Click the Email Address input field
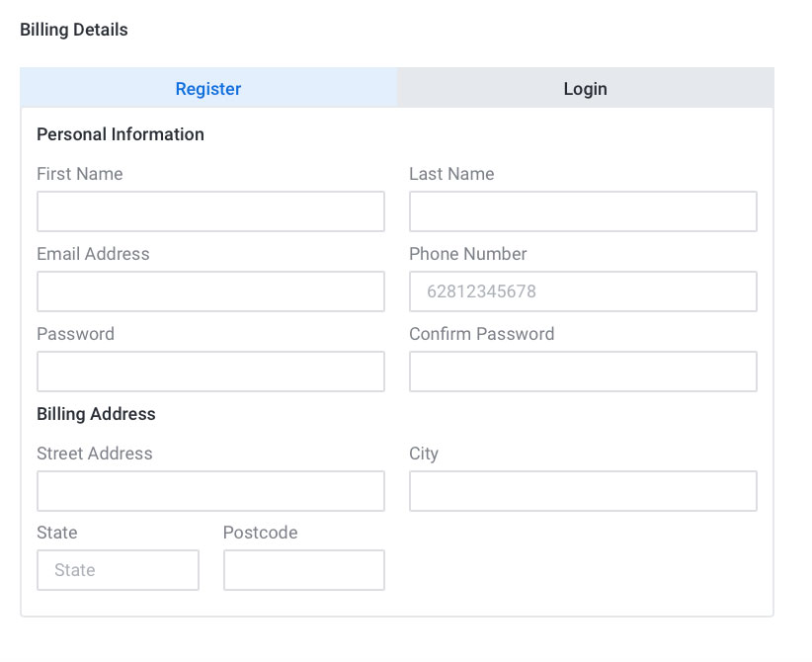Viewport: 812px width, 662px height. pyautogui.click(x=210, y=290)
